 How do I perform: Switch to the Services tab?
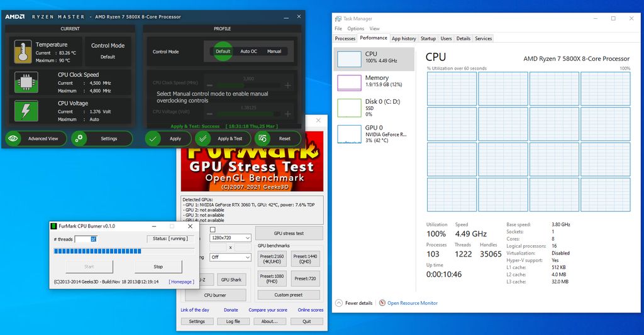[x=484, y=38]
